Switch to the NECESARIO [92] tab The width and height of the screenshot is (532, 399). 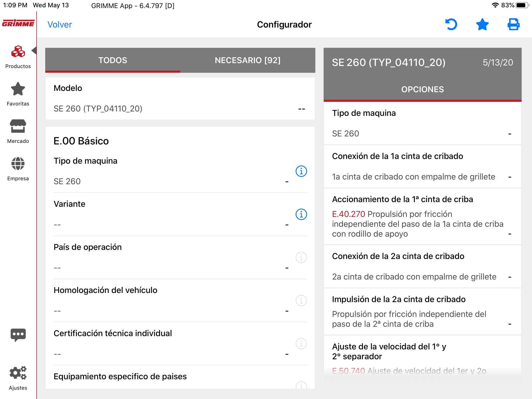[x=248, y=60]
